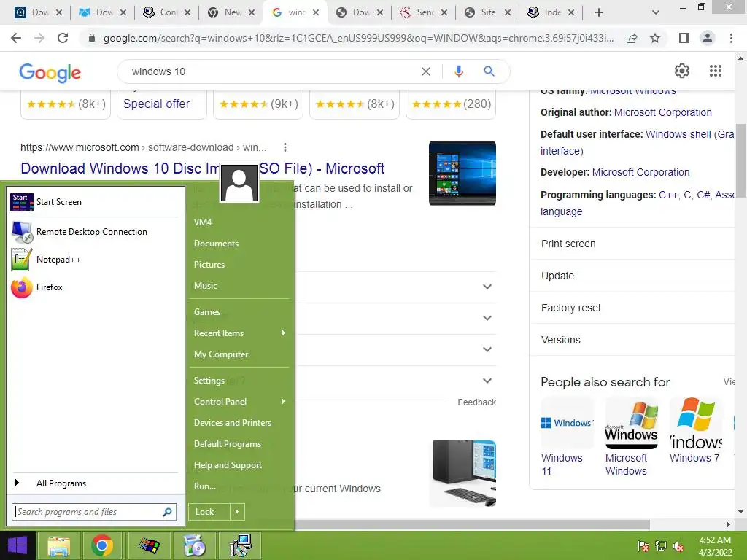Reload the current page

pyautogui.click(x=63, y=38)
